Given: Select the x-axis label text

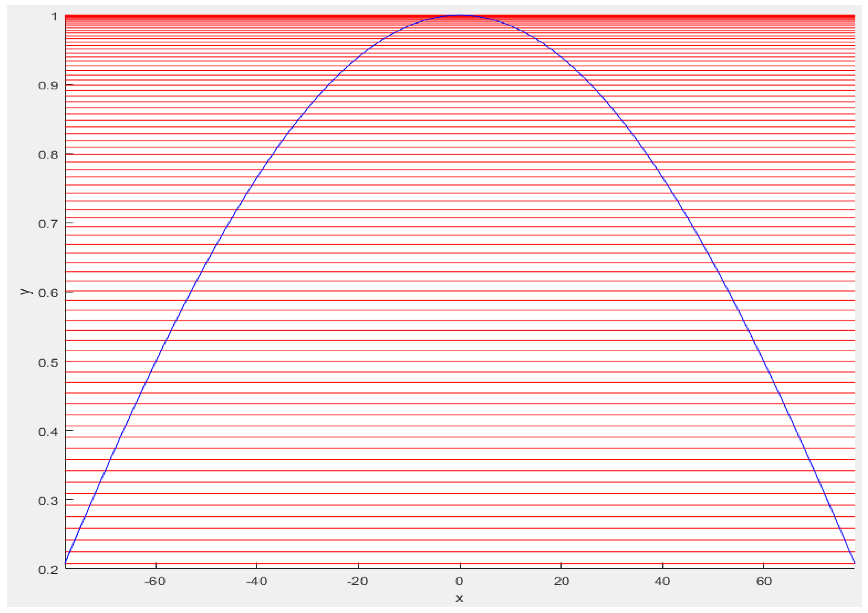Looking at the screenshot, I should (459, 598).
